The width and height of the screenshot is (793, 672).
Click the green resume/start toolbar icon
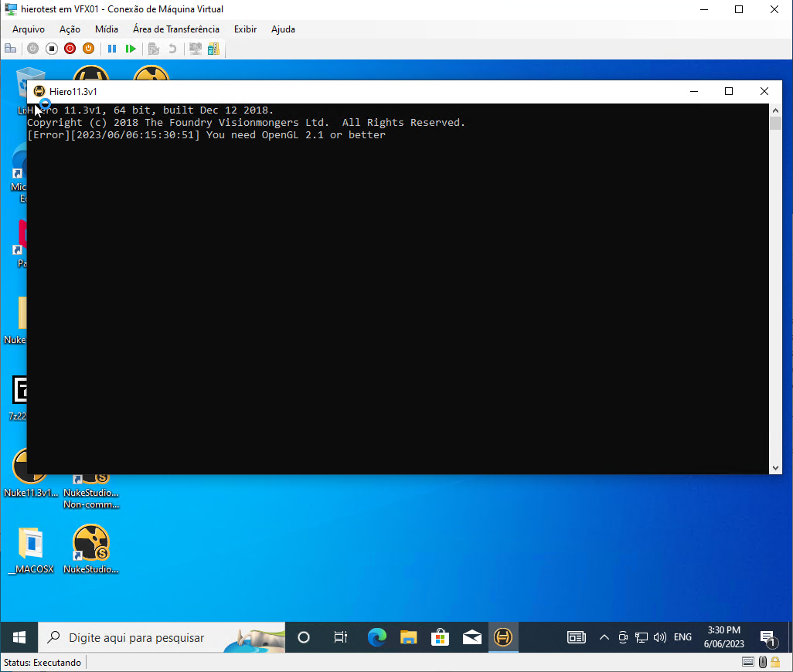pyautogui.click(x=131, y=48)
